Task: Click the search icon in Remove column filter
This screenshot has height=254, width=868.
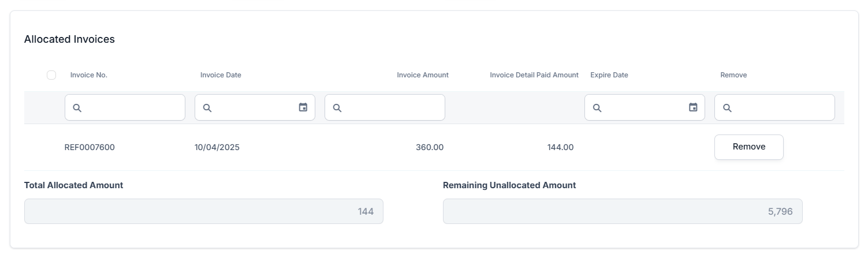Action: click(727, 108)
